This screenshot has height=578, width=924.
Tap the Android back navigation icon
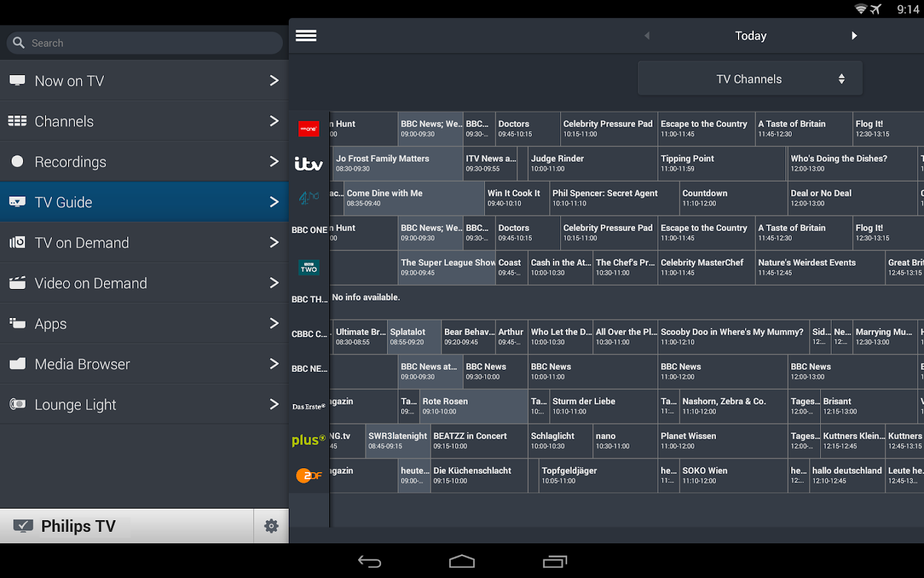tap(370, 561)
